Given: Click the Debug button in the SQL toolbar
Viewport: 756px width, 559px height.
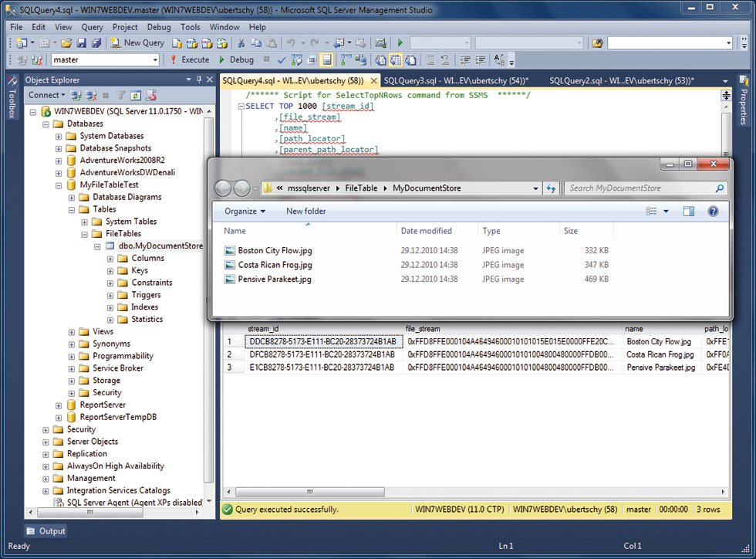Looking at the screenshot, I should (236, 60).
